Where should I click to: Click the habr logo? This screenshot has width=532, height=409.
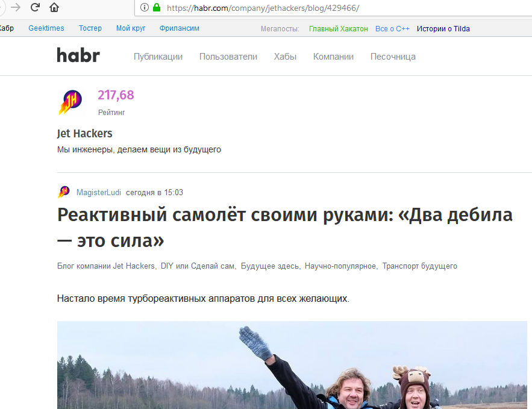tap(78, 56)
